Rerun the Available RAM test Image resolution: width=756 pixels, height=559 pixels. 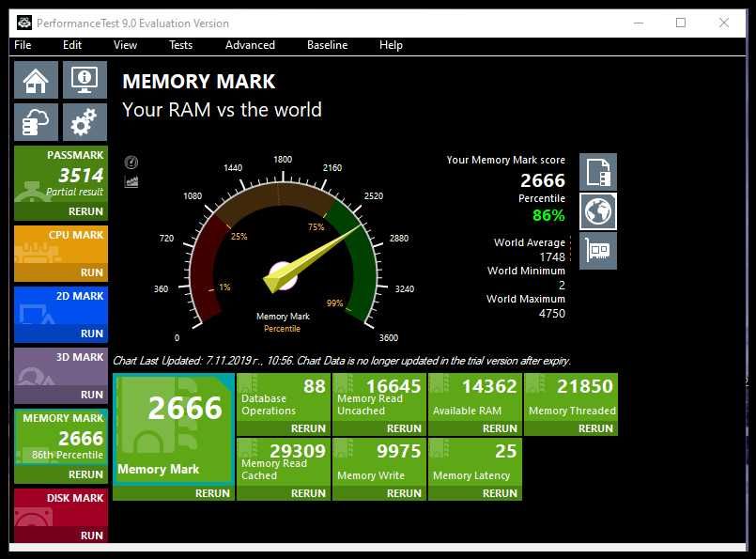click(x=500, y=428)
